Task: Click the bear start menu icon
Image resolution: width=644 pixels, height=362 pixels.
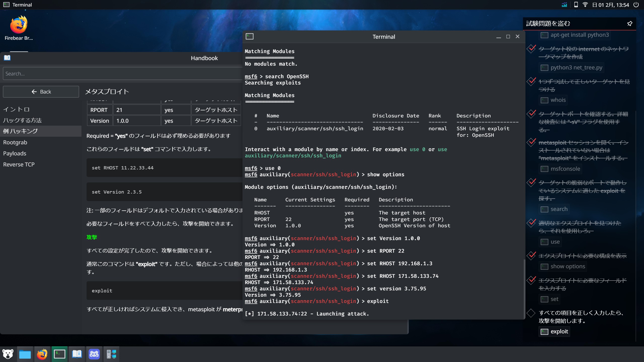Action: (8, 354)
